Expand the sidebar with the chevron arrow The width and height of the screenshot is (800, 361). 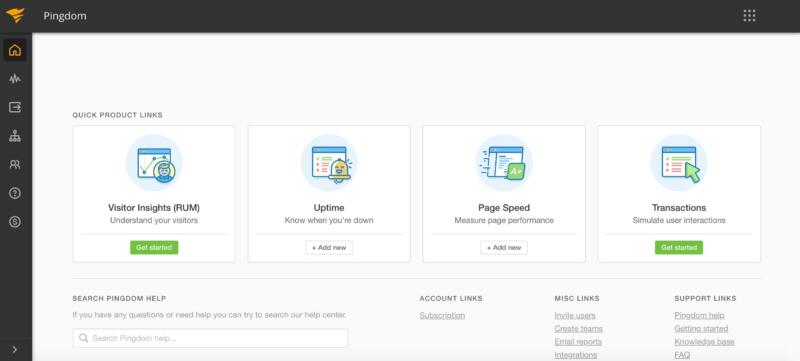click(15, 349)
